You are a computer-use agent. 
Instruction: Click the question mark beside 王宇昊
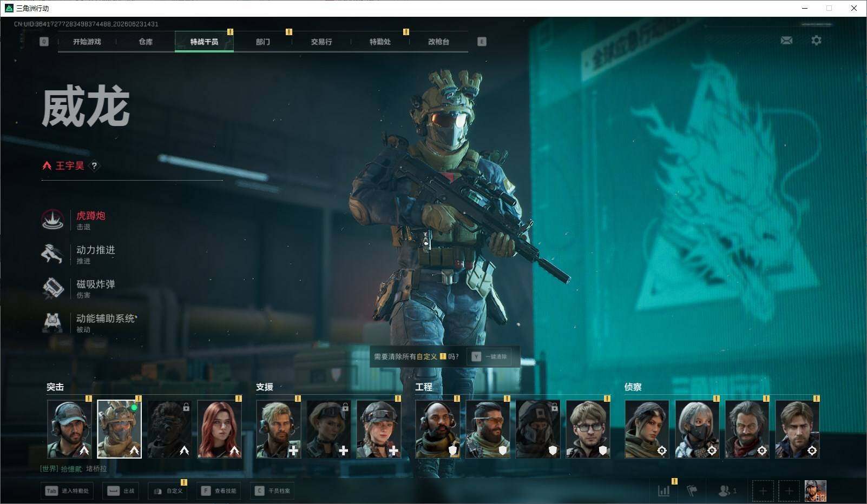94,166
